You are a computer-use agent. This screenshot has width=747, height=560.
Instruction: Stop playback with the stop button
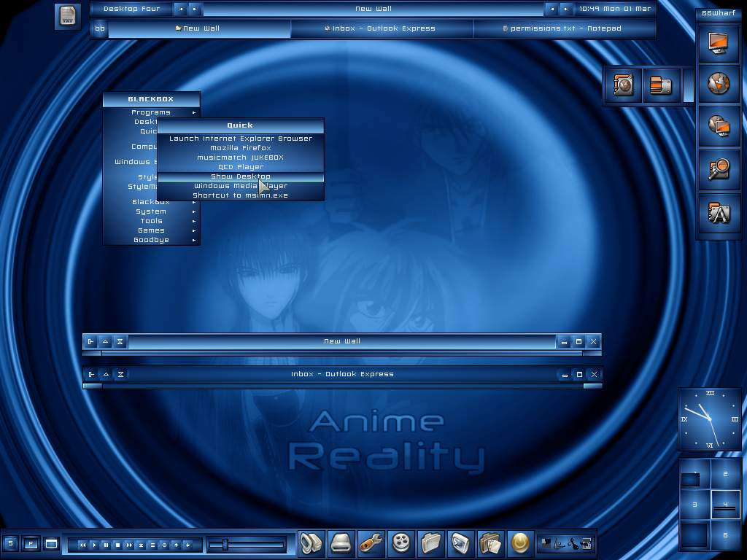pos(117,545)
